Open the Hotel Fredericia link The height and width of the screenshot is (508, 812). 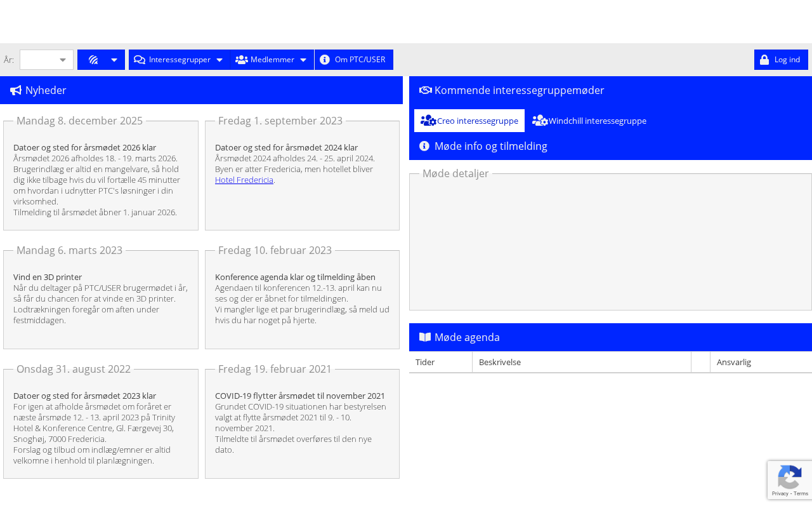click(x=244, y=180)
